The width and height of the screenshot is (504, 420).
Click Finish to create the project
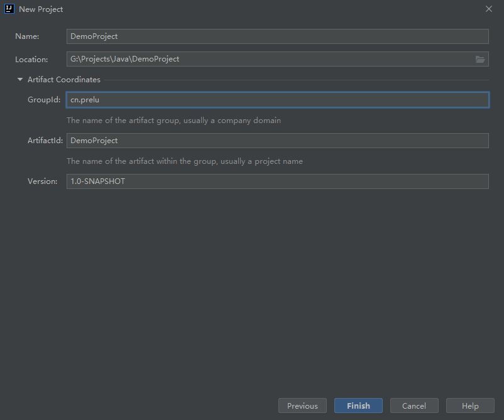[358, 406]
